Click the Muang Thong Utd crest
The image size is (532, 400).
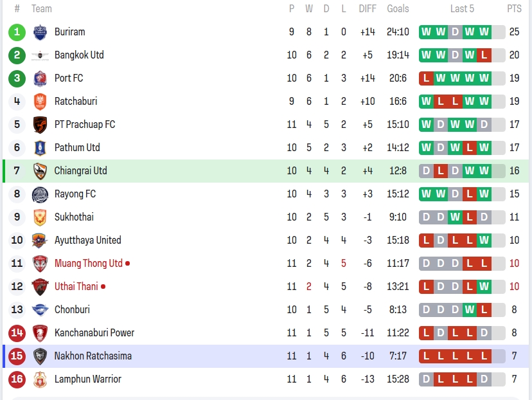(x=40, y=264)
